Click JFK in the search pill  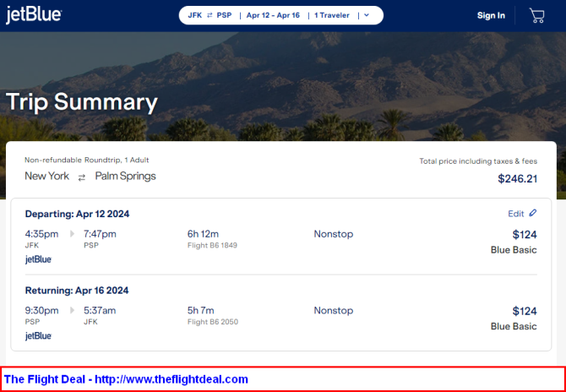(x=195, y=15)
